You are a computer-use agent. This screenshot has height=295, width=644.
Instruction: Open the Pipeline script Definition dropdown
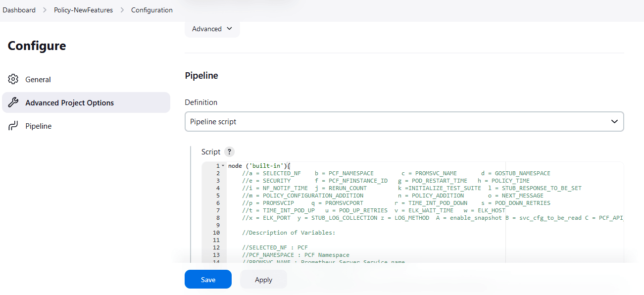404,121
